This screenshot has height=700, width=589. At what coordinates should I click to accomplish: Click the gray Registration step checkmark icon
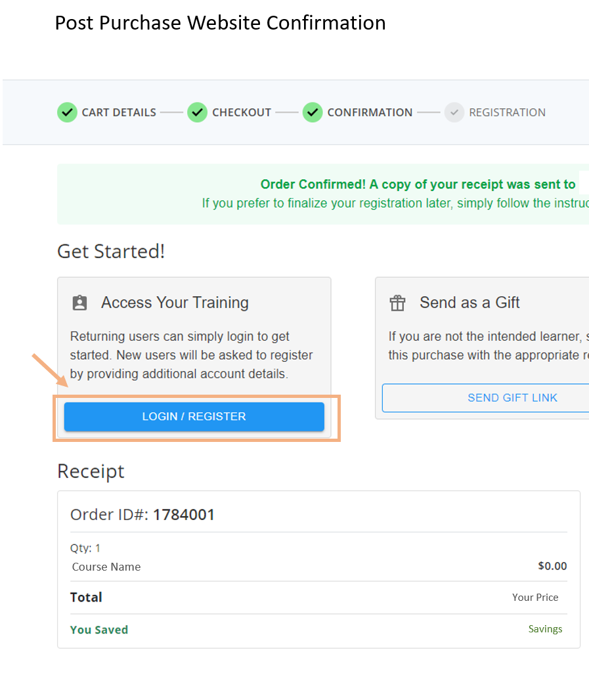pyautogui.click(x=454, y=112)
